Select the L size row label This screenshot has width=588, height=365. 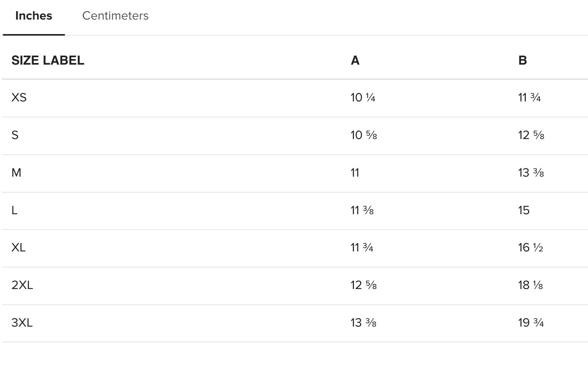pyautogui.click(x=14, y=210)
